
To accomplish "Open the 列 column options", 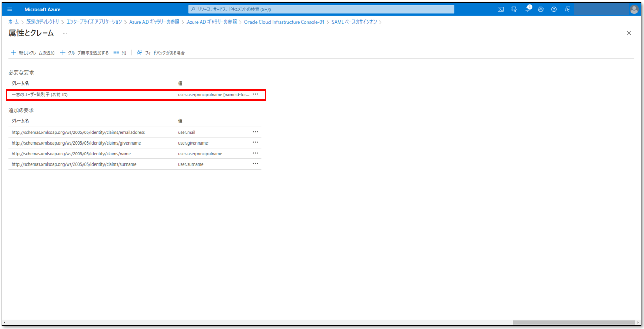I will (x=119, y=53).
